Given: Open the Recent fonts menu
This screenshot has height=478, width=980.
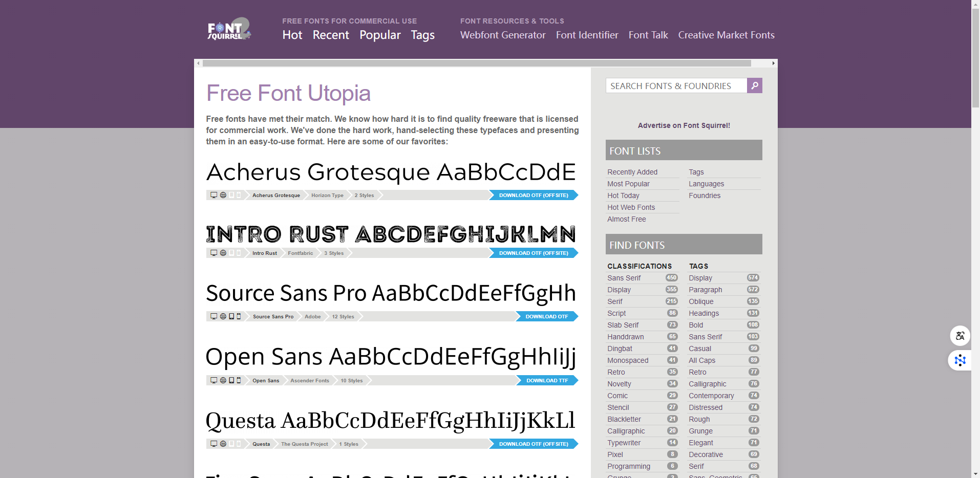Looking at the screenshot, I should click(x=331, y=35).
